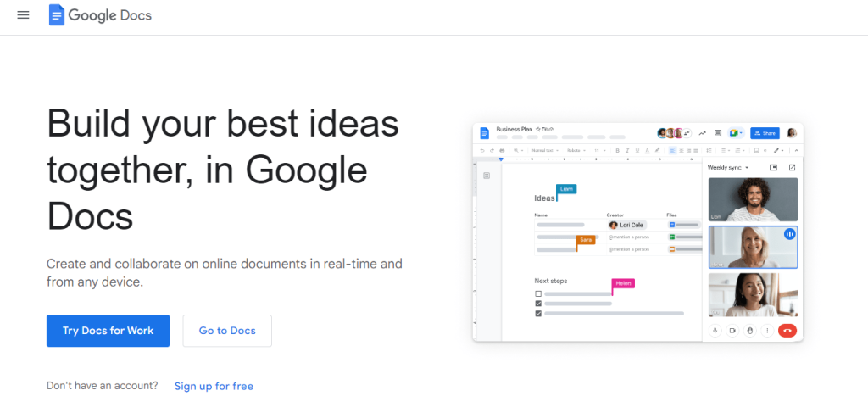
Task: Select justify alignment in toolbar
Action: tap(696, 151)
